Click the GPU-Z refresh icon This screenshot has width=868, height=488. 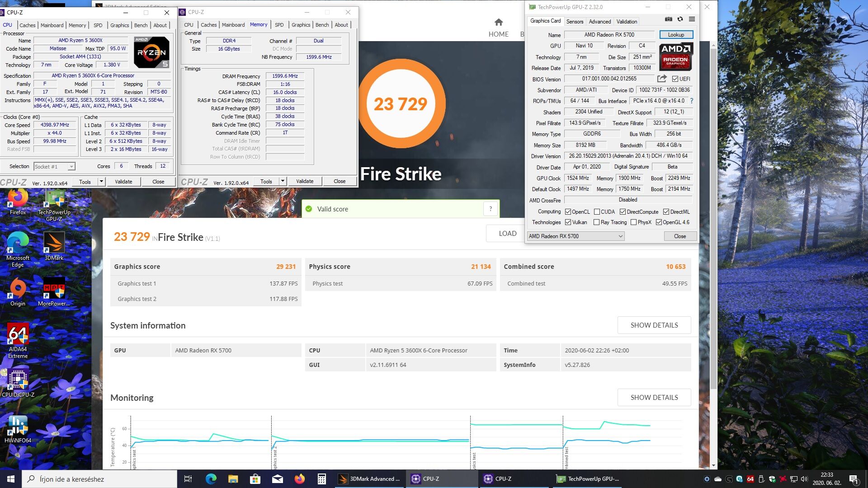(680, 19)
